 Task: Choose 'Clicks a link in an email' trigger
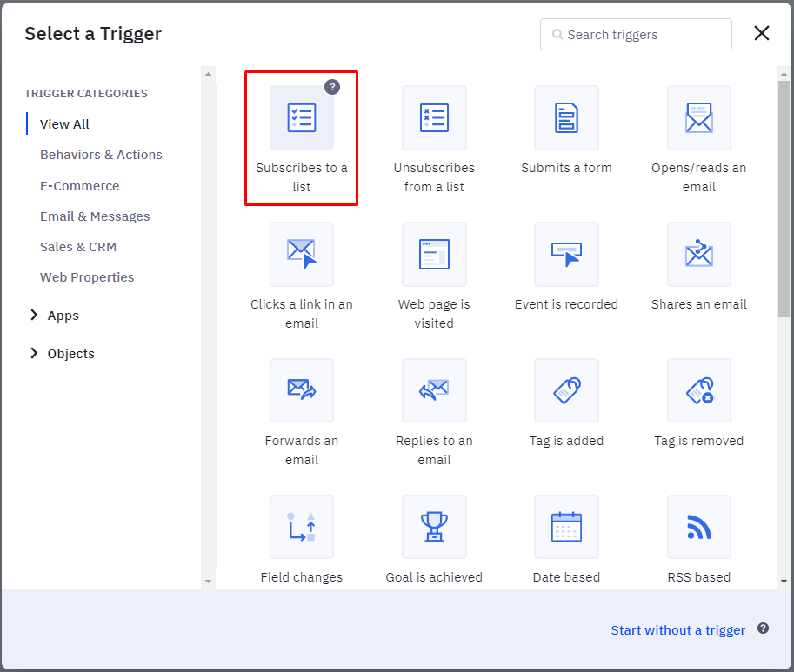(301, 255)
